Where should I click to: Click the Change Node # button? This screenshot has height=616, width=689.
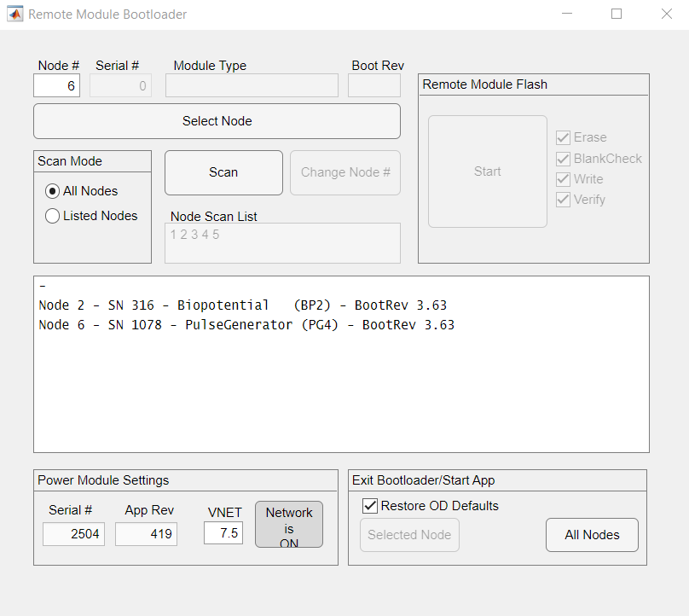tap(345, 172)
